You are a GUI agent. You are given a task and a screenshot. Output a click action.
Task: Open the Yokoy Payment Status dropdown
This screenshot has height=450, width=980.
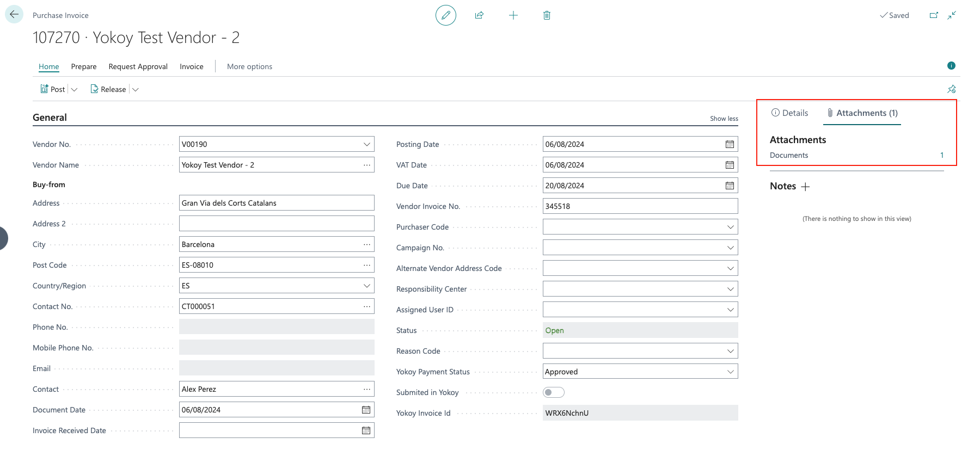coord(731,372)
